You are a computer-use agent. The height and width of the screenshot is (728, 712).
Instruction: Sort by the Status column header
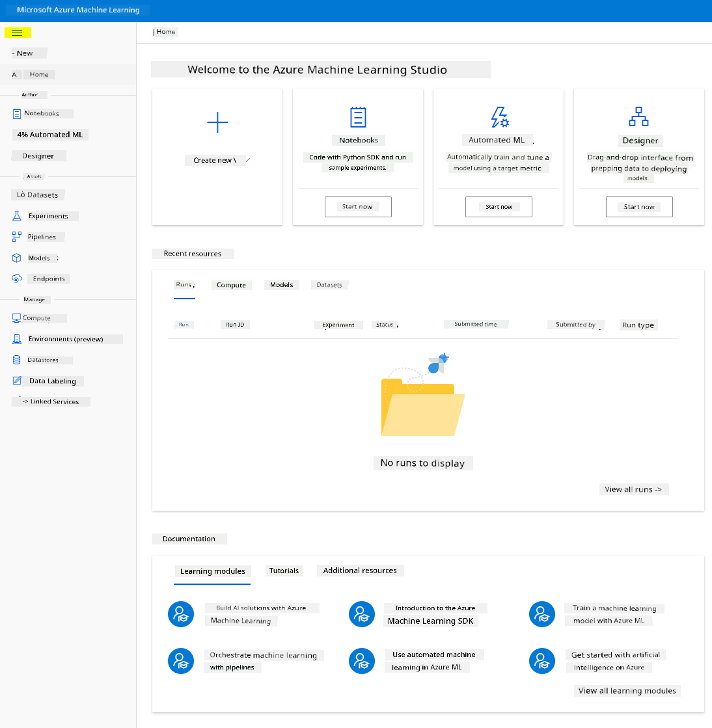[385, 325]
